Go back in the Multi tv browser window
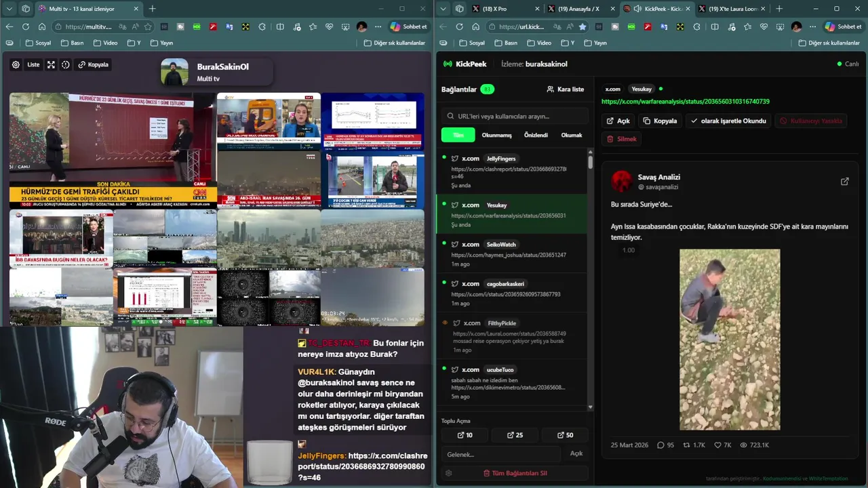This screenshot has width=868, height=488. (x=9, y=26)
